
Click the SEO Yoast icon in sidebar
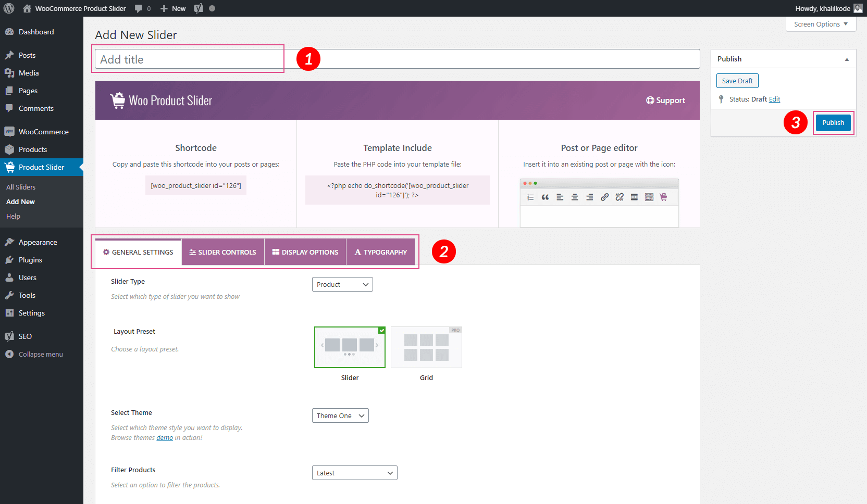point(9,336)
